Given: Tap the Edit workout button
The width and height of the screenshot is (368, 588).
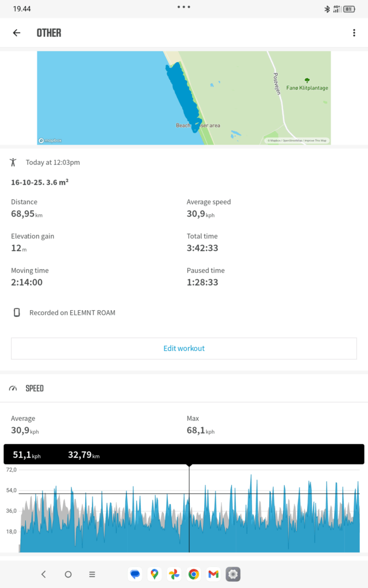Looking at the screenshot, I should click(x=184, y=348).
